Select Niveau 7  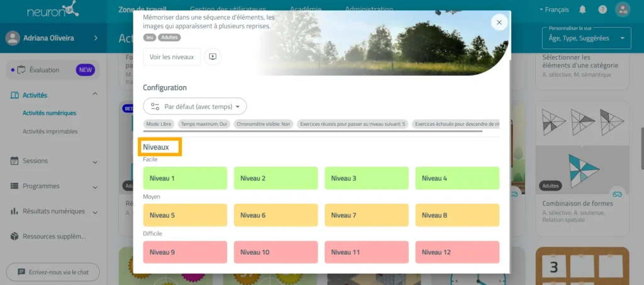click(x=367, y=215)
